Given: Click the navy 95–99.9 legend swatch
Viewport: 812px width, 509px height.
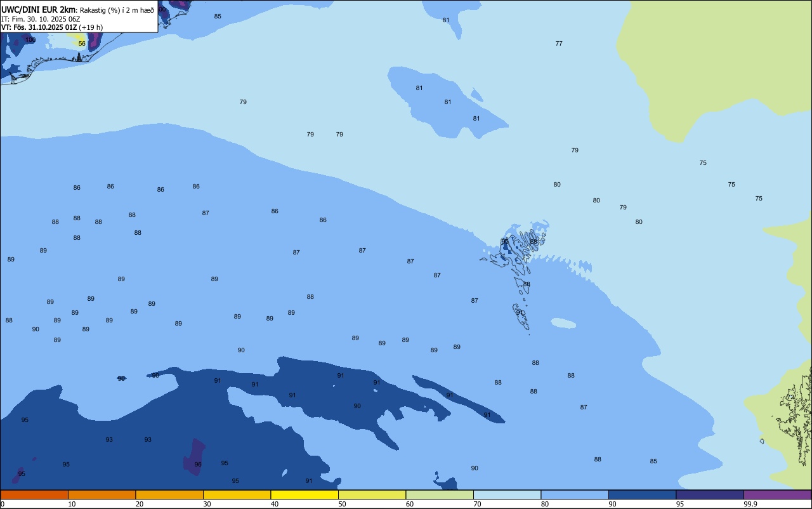Looking at the screenshot, I should coord(710,494).
